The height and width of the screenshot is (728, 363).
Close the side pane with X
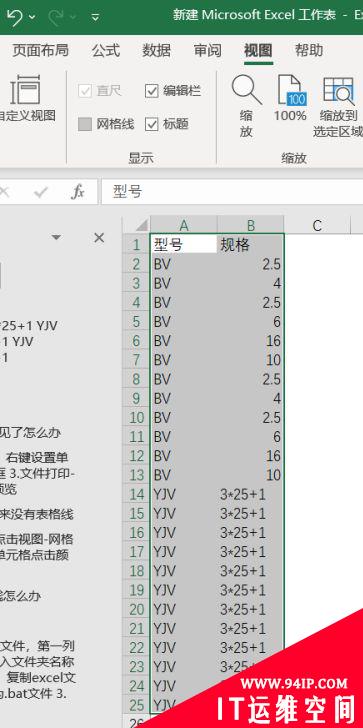99,238
